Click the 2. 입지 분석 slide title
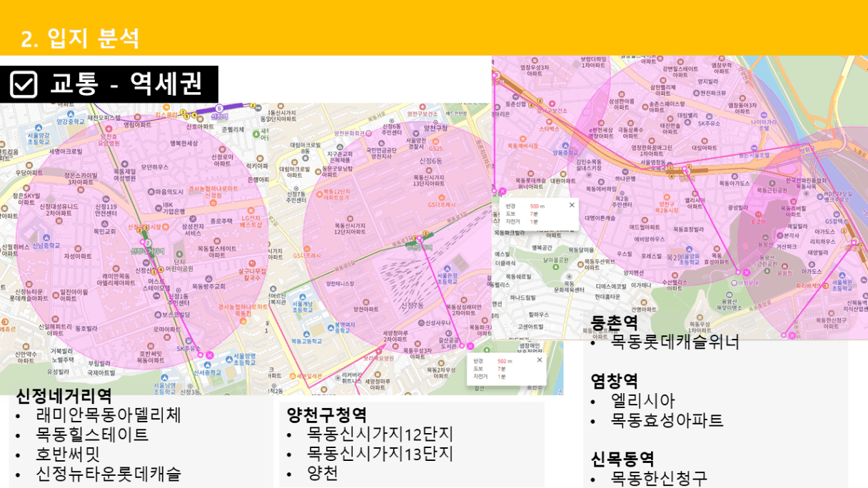The image size is (868, 488). pos(80,37)
